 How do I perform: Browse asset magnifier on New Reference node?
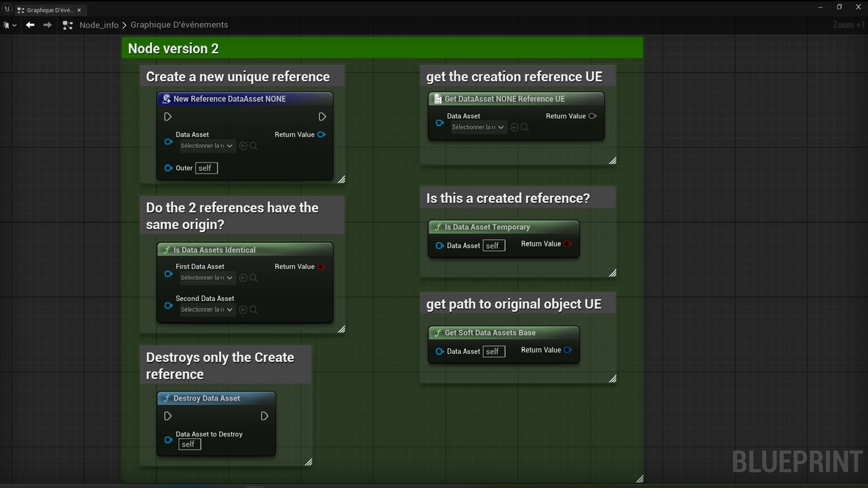click(254, 146)
